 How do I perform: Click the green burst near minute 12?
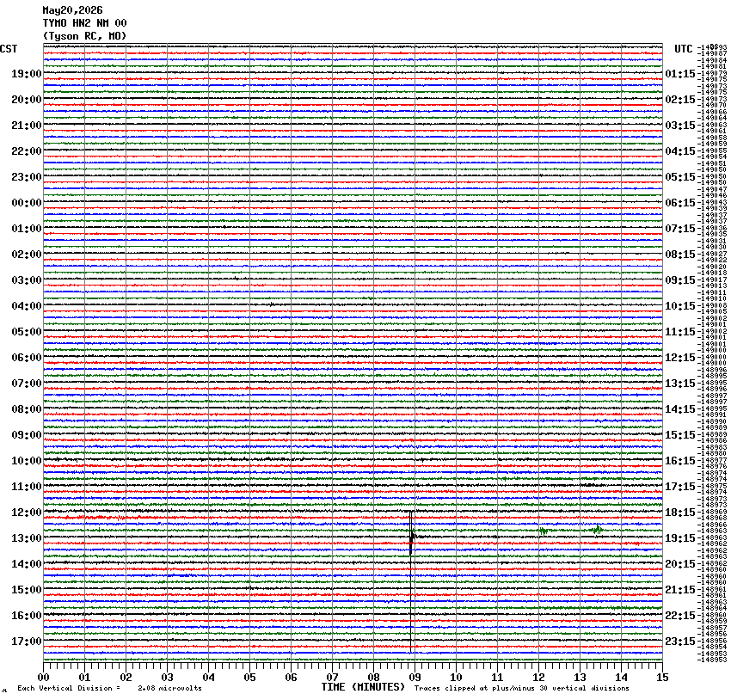click(544, 531)
